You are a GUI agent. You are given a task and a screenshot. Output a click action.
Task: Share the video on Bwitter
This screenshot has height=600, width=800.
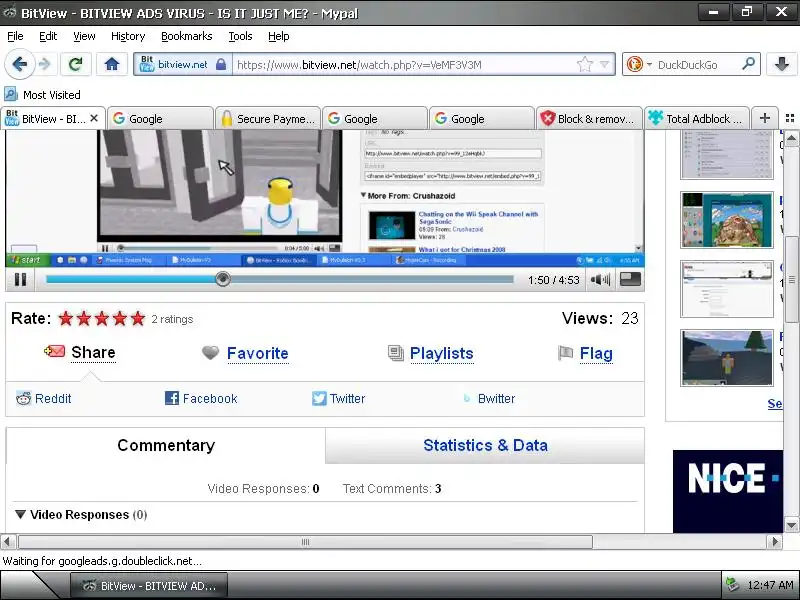489,398
